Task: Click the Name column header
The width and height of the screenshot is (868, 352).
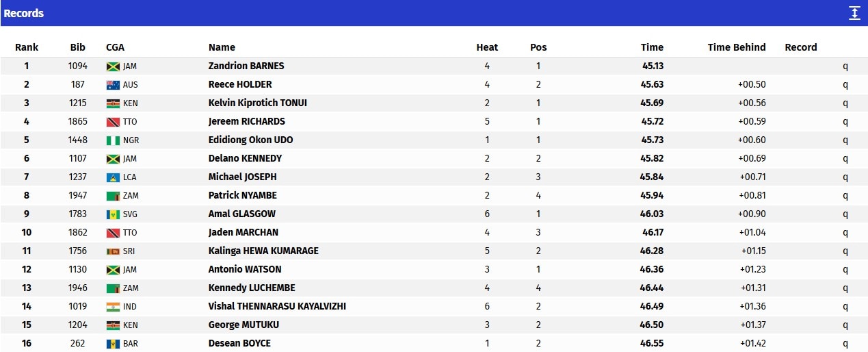Action: (x=222, y=47)
